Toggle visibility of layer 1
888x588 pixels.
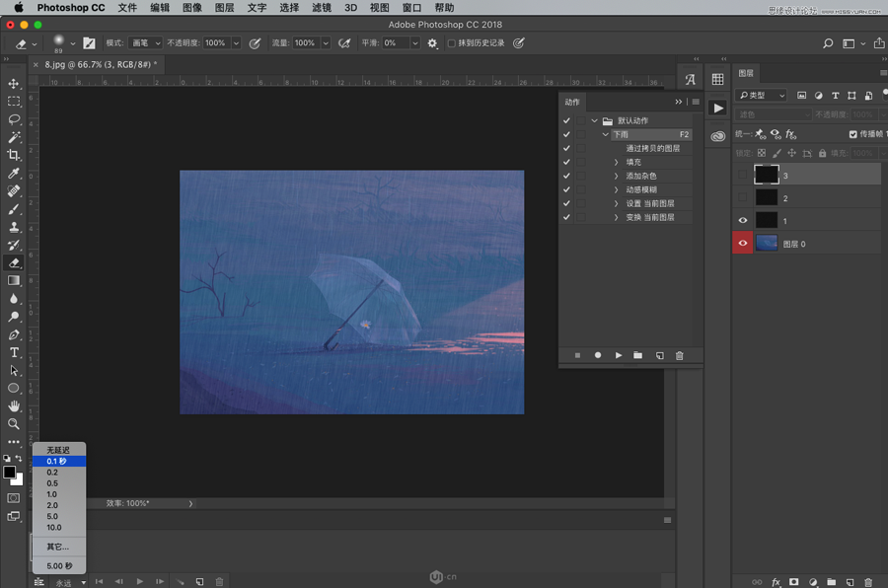coord(743,221)
